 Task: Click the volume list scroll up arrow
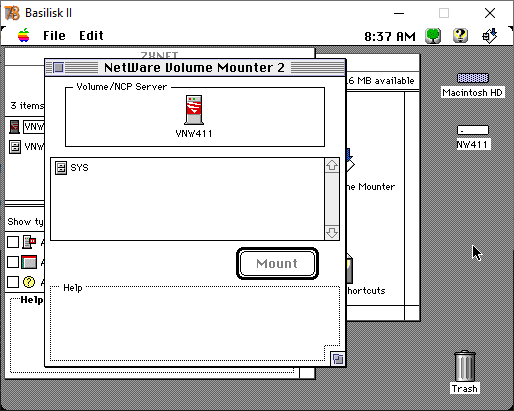click(x=332, y=165)
